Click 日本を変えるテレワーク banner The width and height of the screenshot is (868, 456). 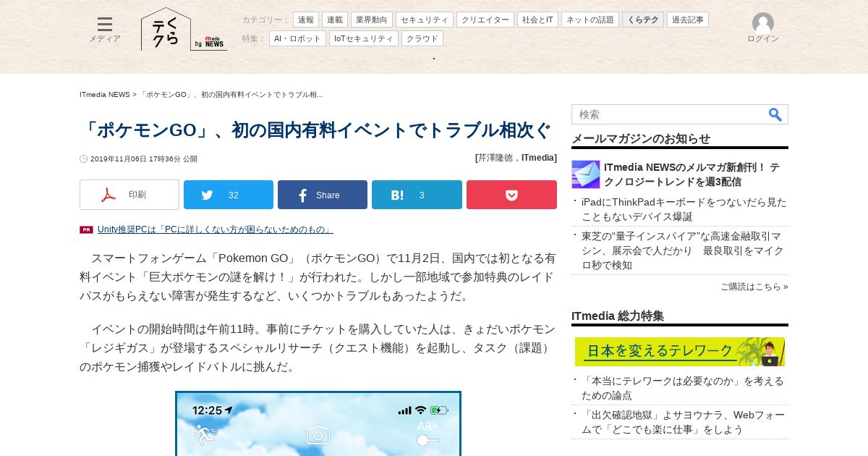(x=680, y=352)
